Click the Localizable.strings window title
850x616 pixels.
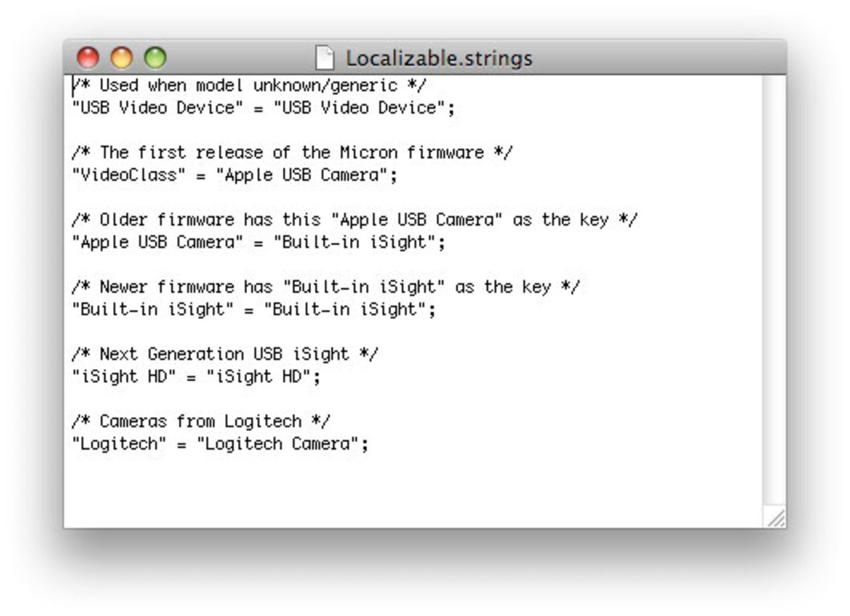pos(439,58)
